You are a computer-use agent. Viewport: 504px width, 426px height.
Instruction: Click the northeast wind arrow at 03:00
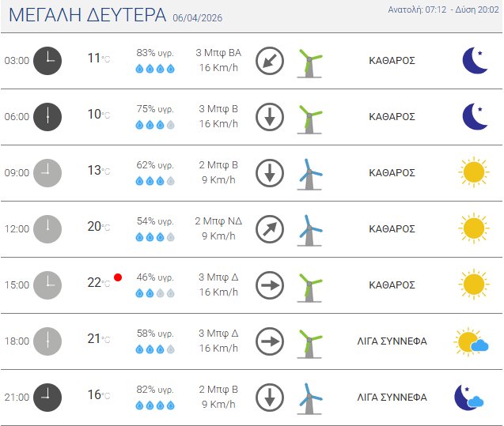[x=270, y=61]
